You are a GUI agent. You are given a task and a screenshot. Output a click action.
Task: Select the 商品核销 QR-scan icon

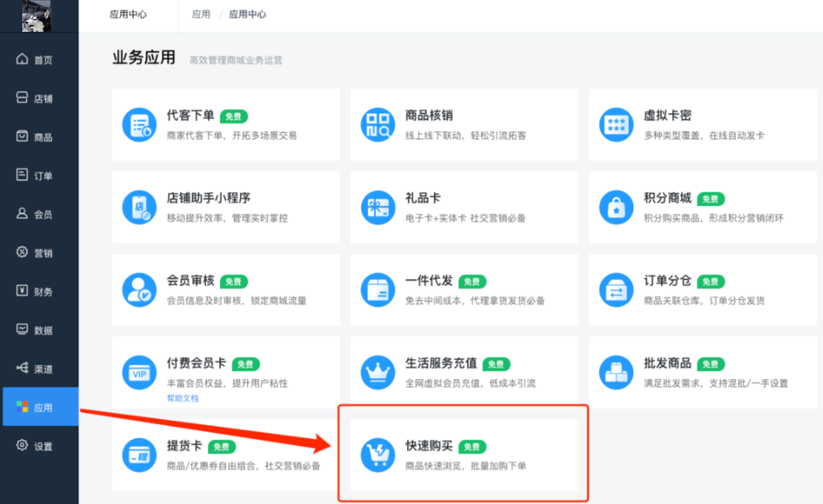coord(377,124)
